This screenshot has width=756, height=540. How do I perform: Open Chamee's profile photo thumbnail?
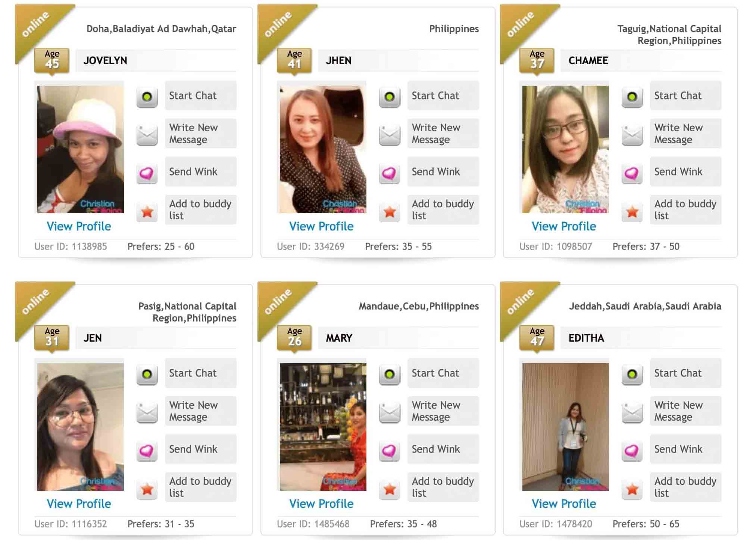[565, 150]
